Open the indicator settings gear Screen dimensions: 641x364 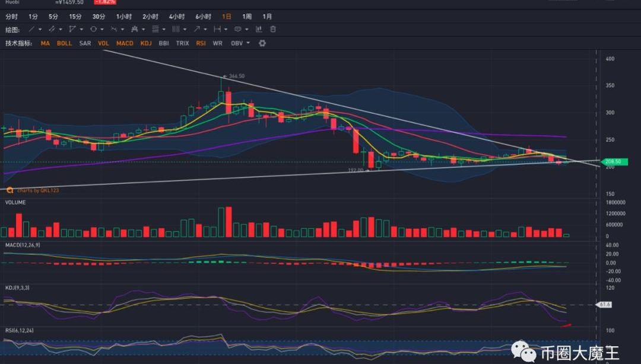[x=262, y=43]
